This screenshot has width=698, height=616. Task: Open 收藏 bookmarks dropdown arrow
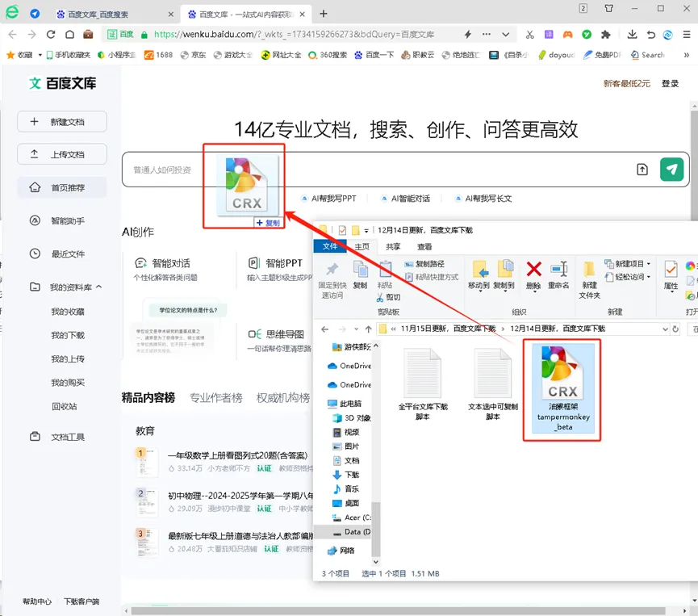pyautogui.click(x=40, y=55)
